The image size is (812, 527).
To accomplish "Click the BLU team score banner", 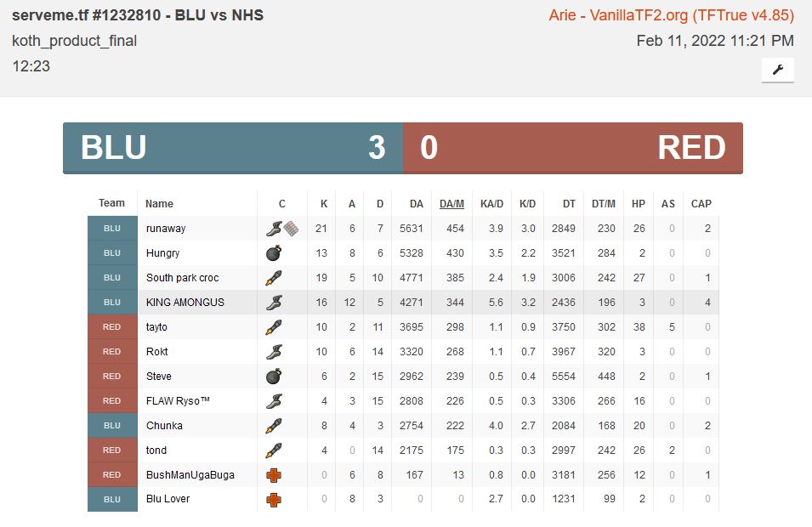I will 233,148.
